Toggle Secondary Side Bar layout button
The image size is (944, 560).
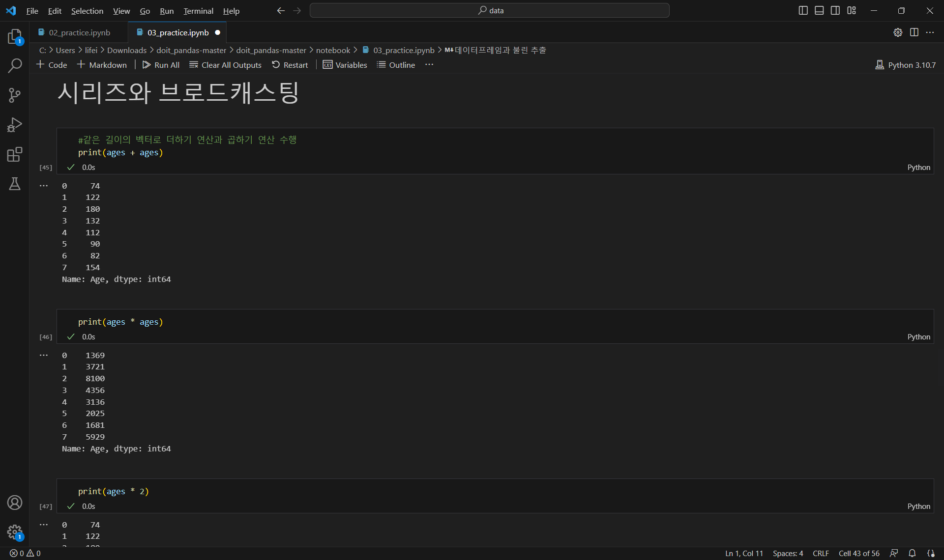click(x=835, y=10)
